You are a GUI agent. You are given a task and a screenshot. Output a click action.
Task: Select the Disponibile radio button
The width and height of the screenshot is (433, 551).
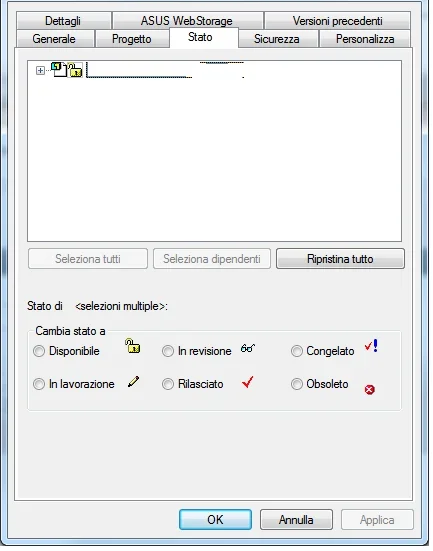coord(39,351)
